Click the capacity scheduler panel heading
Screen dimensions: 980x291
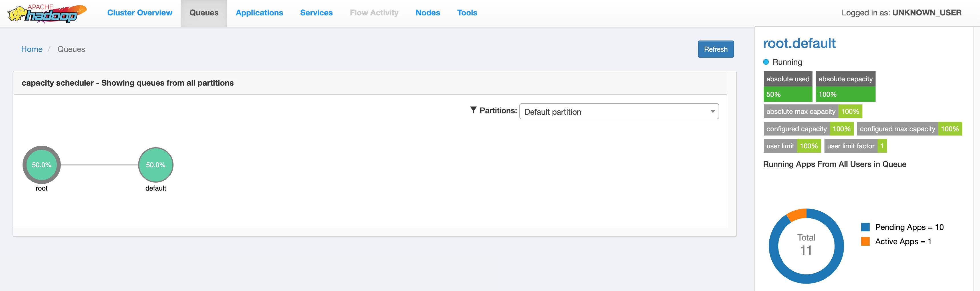[x=128, y=83]
